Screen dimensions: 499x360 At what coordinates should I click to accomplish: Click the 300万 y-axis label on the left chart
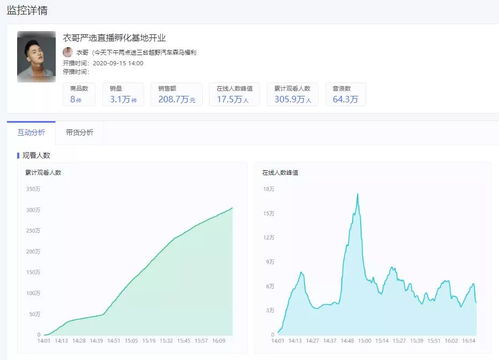tap(33, 210)
